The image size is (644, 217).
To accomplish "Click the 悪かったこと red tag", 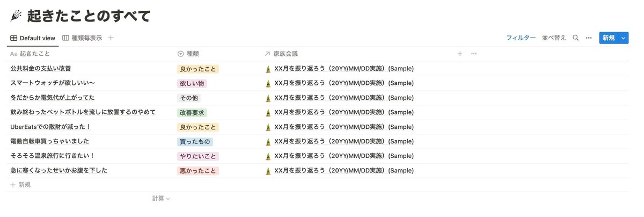I will pyautogui.click(x=198, y=171).
